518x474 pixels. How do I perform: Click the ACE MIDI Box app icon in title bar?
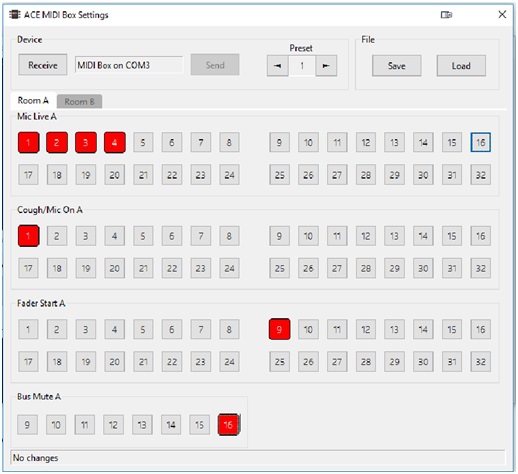[x=14, y=15]
